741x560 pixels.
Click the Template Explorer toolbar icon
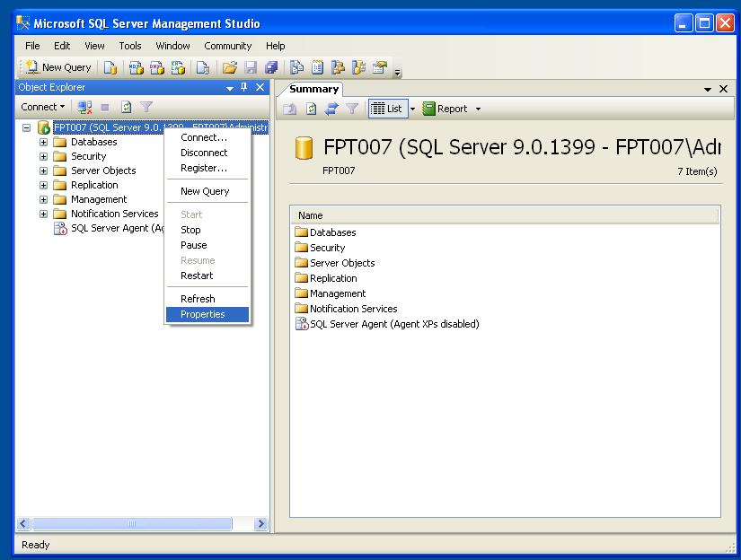pyautogui.click(x=358, y=67)
